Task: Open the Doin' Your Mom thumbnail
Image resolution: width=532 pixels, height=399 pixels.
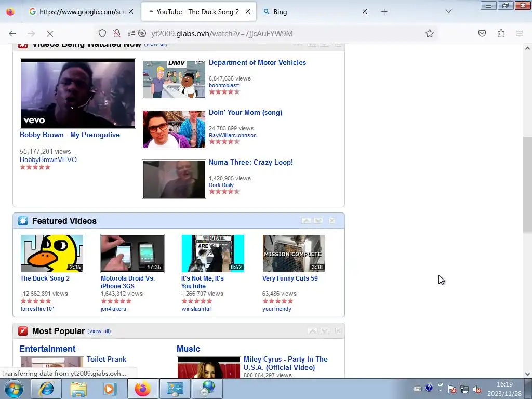Action: [x=174, y=129]
